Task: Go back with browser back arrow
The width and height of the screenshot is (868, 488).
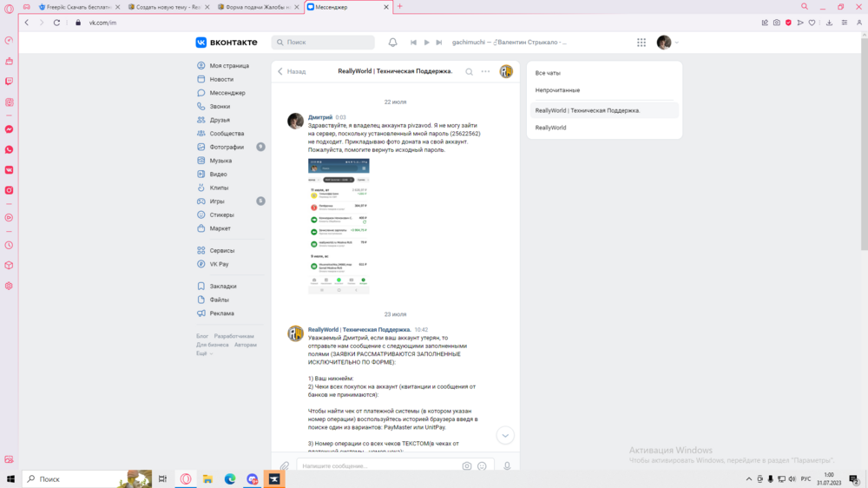Action: tap(27, 23)
